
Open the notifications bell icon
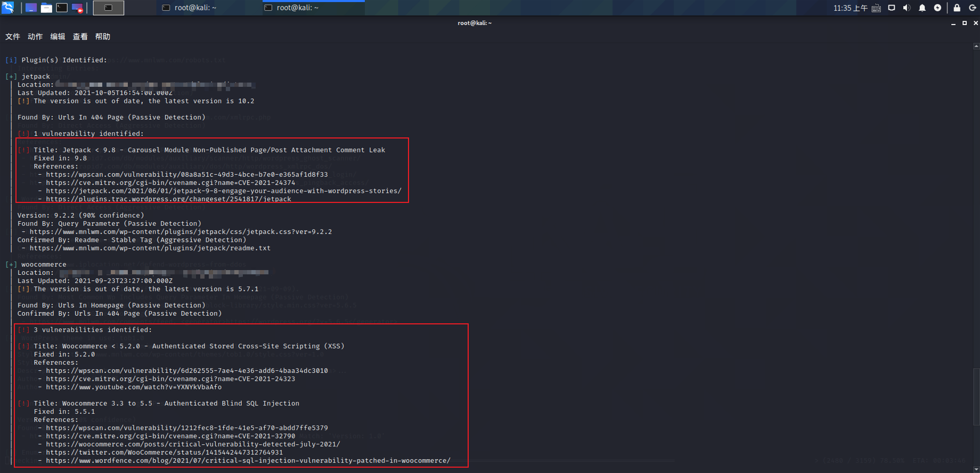[922, 8]
